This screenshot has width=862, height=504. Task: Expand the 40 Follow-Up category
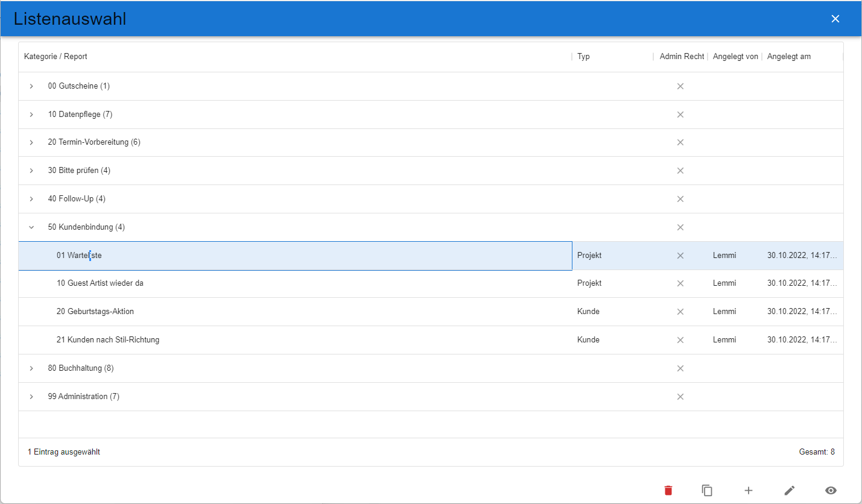[x=31, y=199]
